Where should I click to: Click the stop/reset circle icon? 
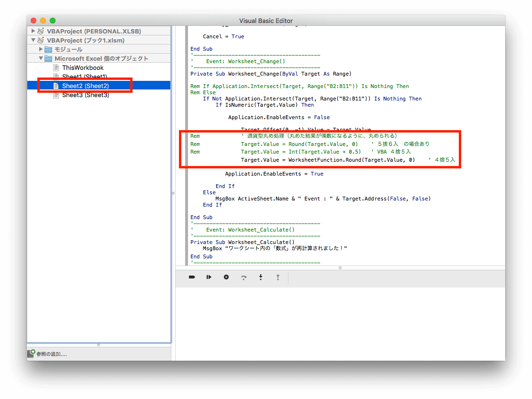[x=226, y=277]
